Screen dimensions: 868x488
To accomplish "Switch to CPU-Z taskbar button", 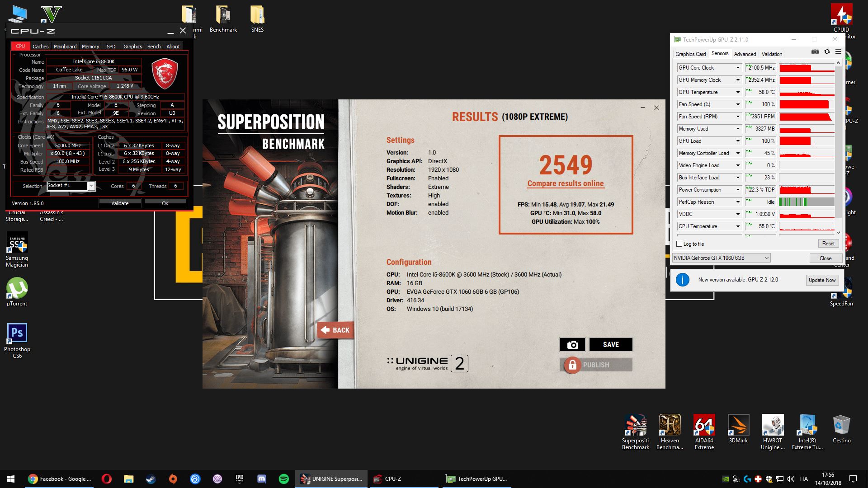I will click(404, 479).
